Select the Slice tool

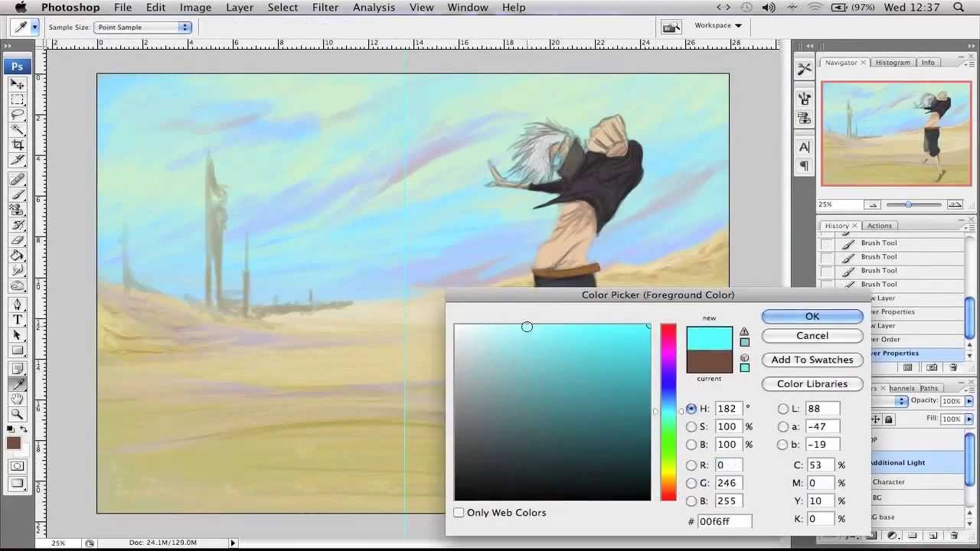[x=17, y=160]
